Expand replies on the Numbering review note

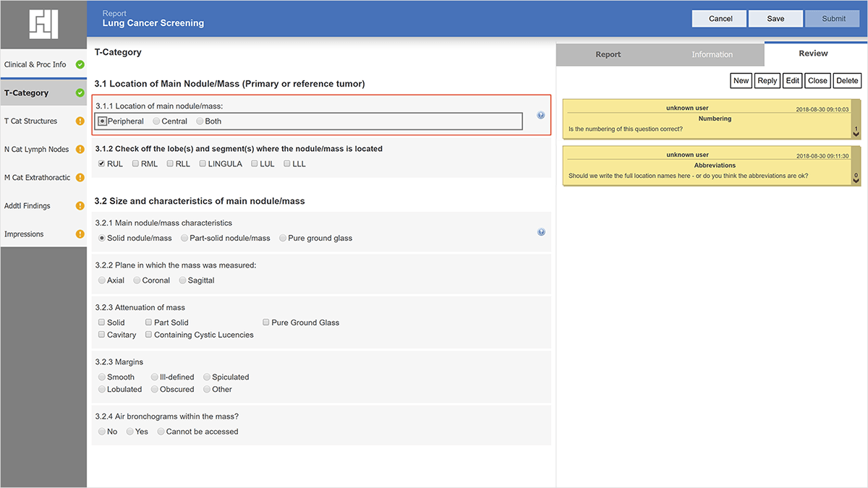856,133
